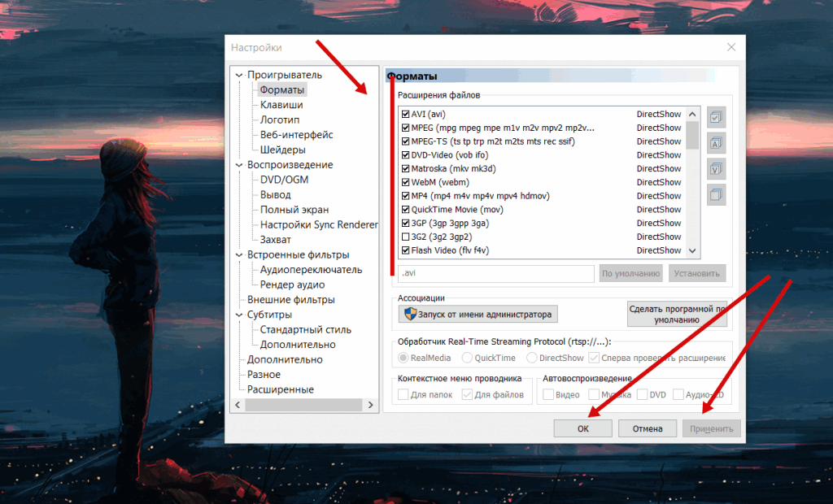Viewport: 833px width, 504px height.
Task: Click the select video formats 'V' icon
Action: (716, 169)
